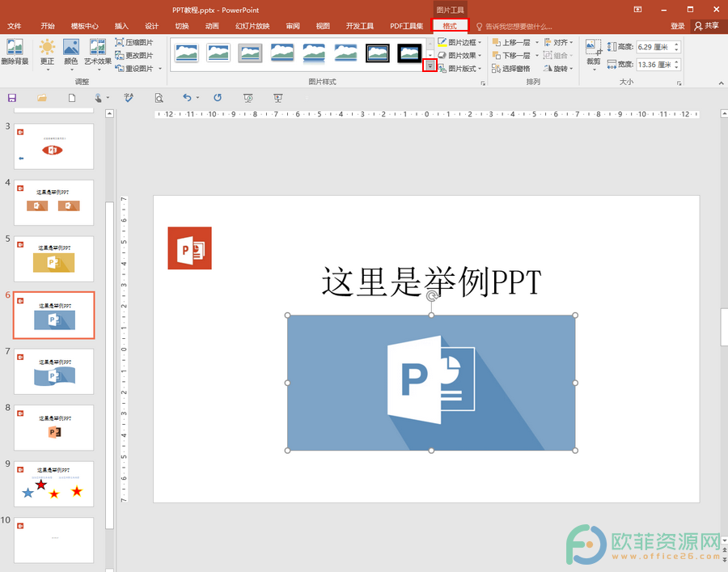Start slideshow from current slide icon
Viewport: 728px width, 572px height.
(x=278, y=98)
